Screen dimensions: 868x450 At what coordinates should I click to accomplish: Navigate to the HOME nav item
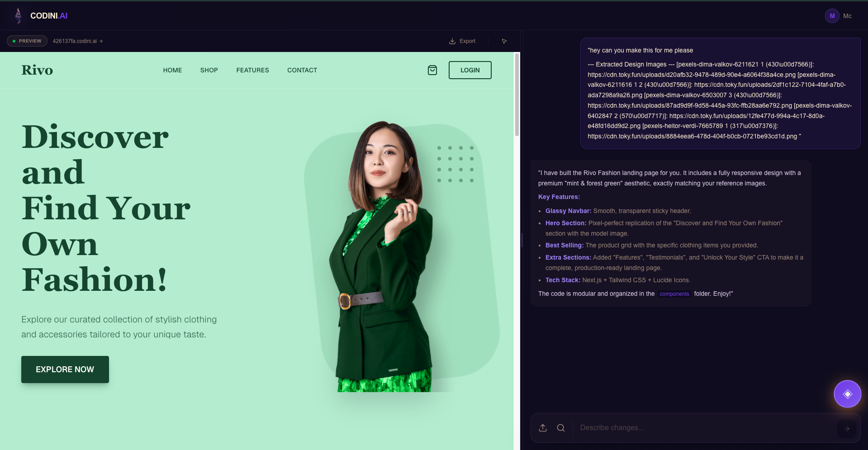172,70
